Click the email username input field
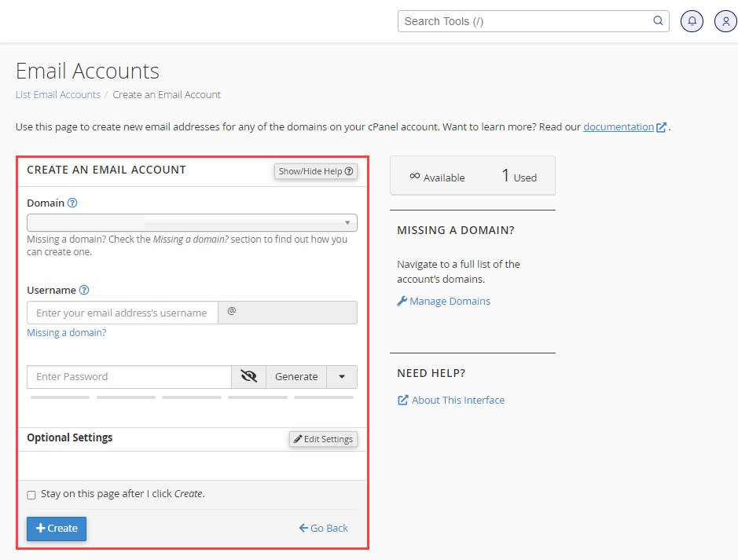This screenshot has width=738, height=560. tap(122, 313)
